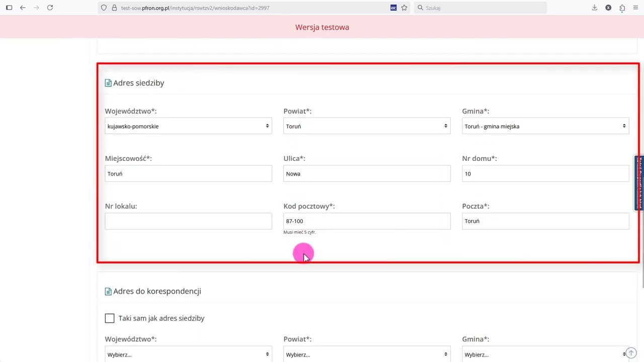Open the browser sidebar panel icon
The height and width of the screenshot is (362, 644).
coord(9,8)
